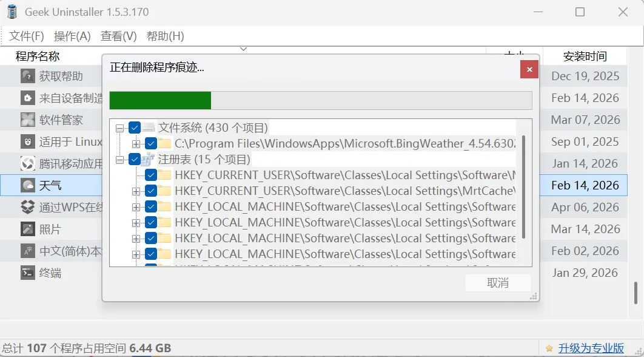
Task: Click the Feb 02, 2026 install date
Action: pyautogui.click(x=585, y=251)
